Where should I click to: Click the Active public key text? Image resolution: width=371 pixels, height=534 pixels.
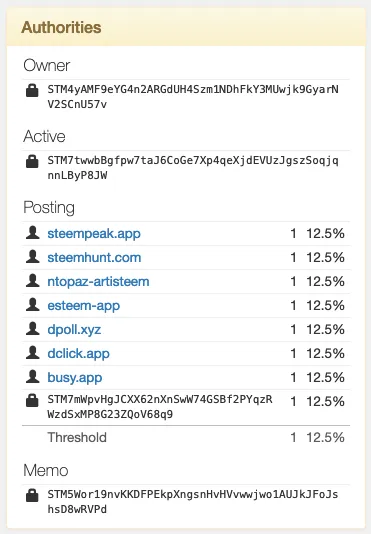pyautogui.click(x=193, y=168)
